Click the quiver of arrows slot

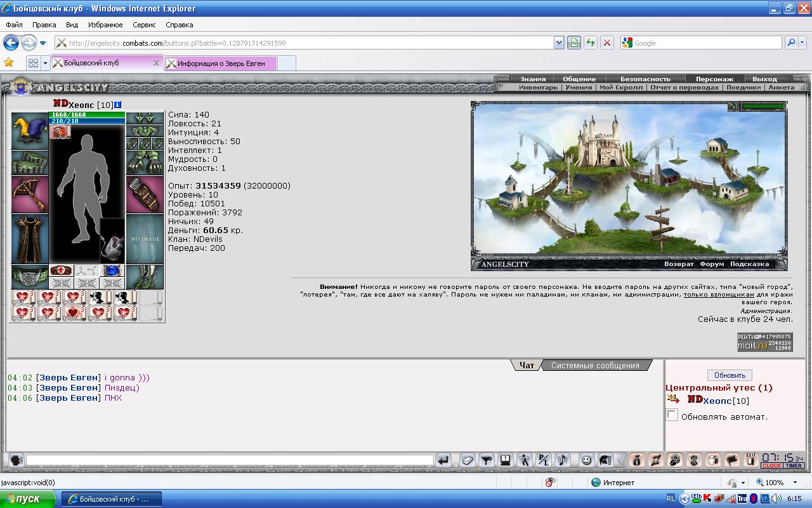pos(145,194)
